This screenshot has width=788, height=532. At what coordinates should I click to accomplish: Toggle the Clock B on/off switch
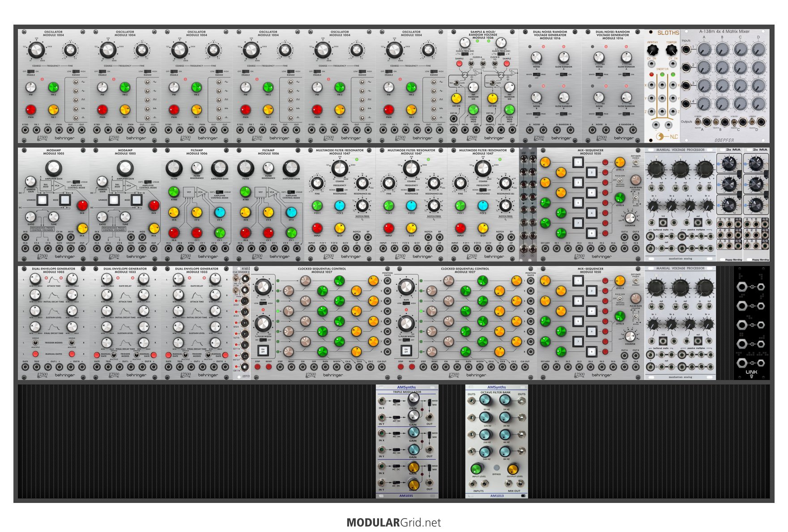[495, 63]
